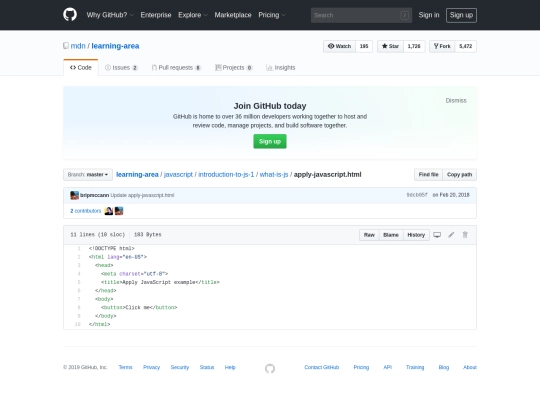The image size is (540, 405).
Task: Switch to the Projects tab
Action: tap(233, 68)
